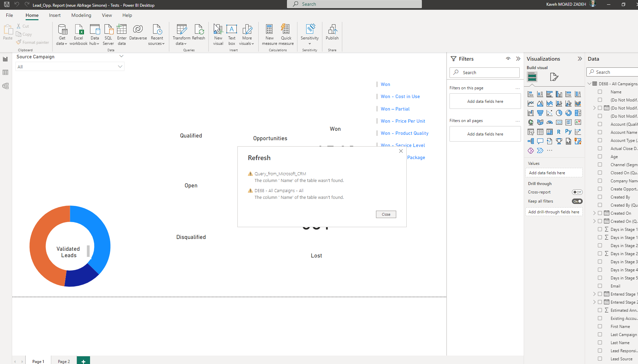Image resolution: width=638 pixels, height=364 pixels.
Task: Select Won - Cost in Use slicer item
Action: (400, 96)
